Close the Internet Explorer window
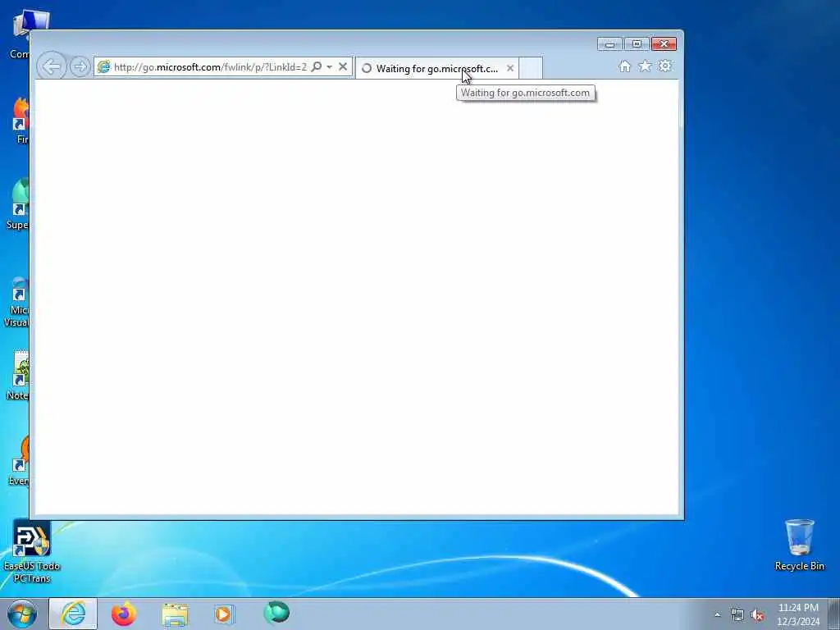The width and height of the screenshot is (840, 630). tap(664, 44)
